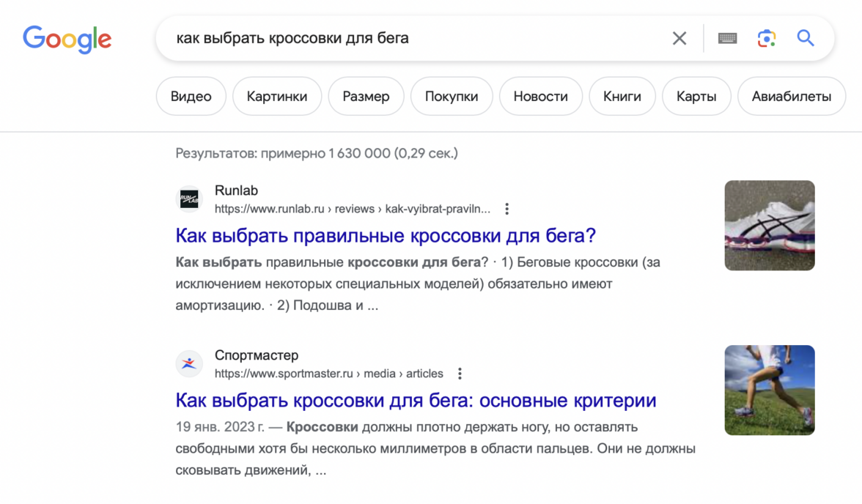Viewport: 862px width, 504px height.
Task: Select the Покупки filter tab
Action: click(x=452, y=96)
